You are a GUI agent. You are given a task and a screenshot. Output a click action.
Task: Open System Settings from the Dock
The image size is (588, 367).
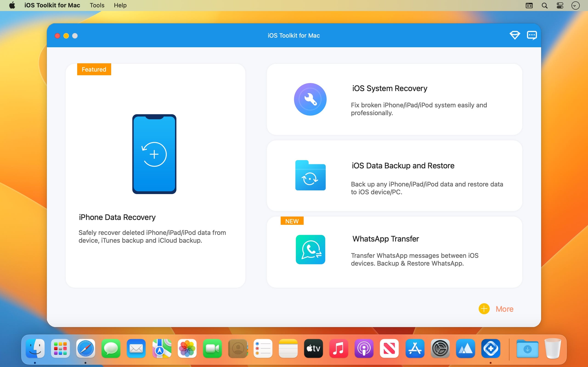(x=440, y=349)
